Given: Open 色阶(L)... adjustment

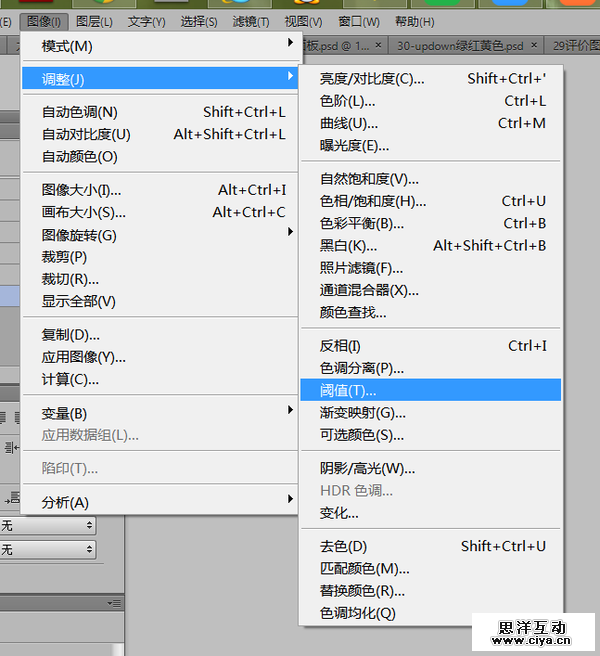Looking at the screenshot, I should 431,101.
